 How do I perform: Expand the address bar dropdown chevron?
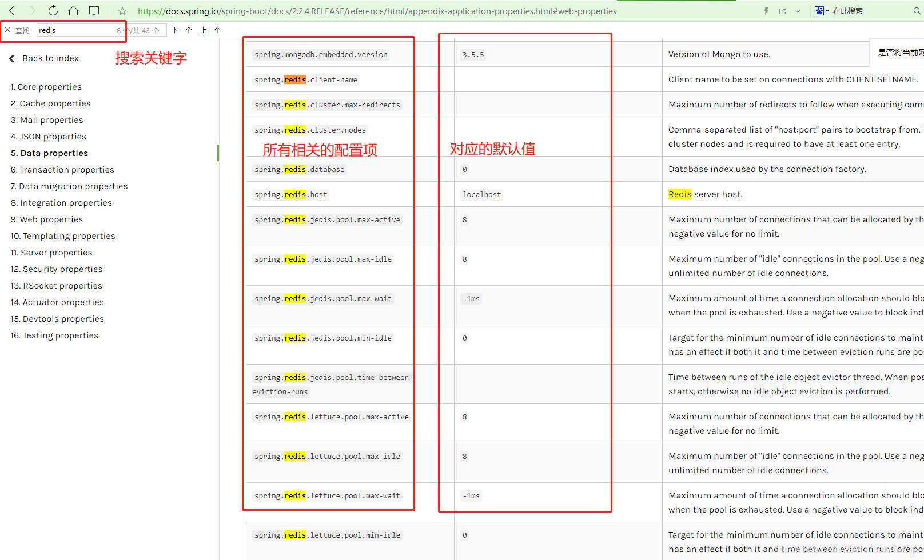(798, 11)
